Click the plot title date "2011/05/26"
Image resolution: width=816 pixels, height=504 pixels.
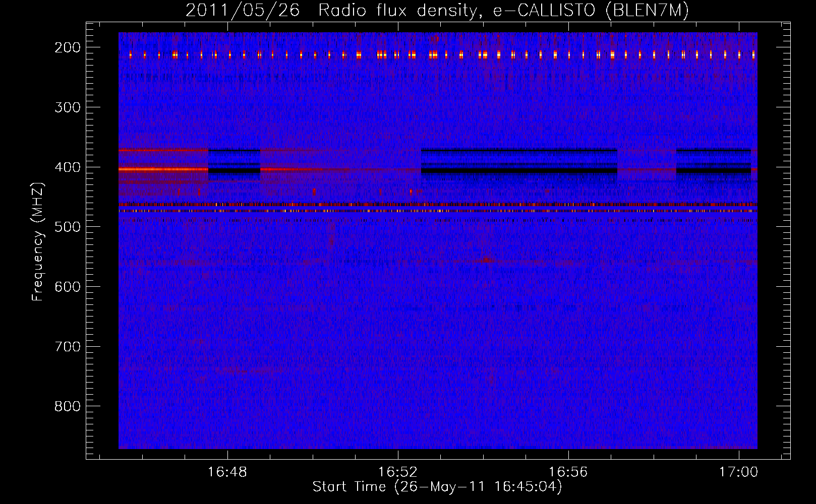(x=243, y=11)
